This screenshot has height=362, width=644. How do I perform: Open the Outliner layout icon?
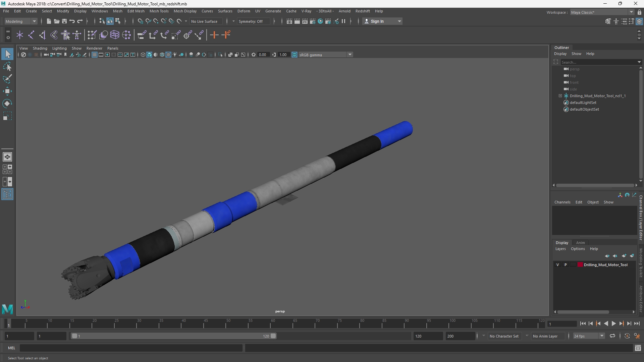tap(7, 194)
